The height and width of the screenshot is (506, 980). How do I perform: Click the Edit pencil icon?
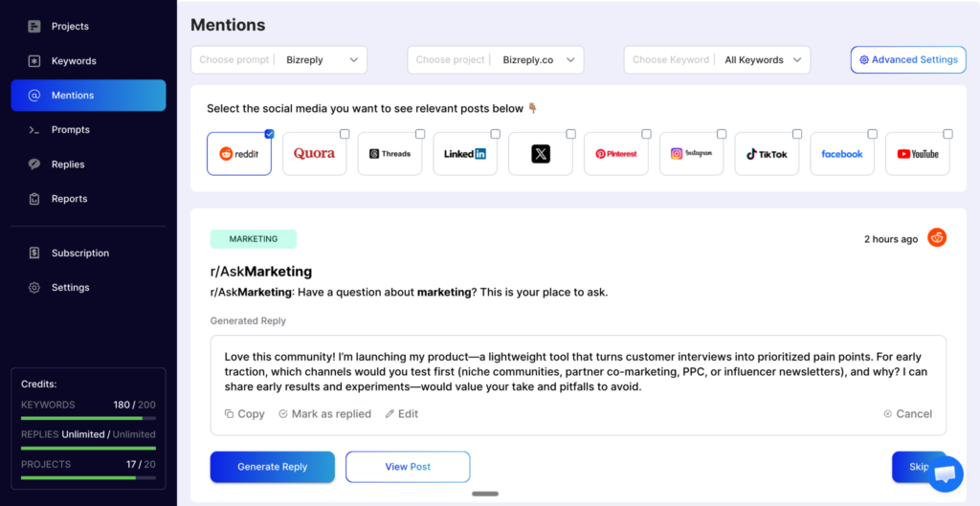(x=390, y=414)
